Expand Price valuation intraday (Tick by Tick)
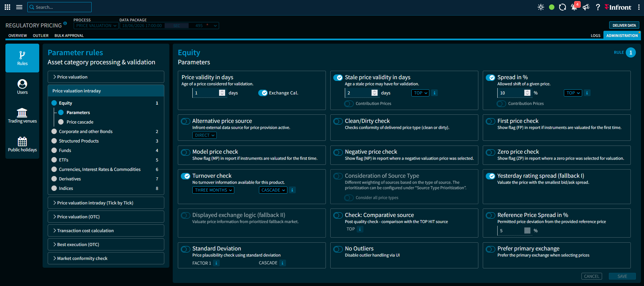The image size is (644, 286). [106, 203]
